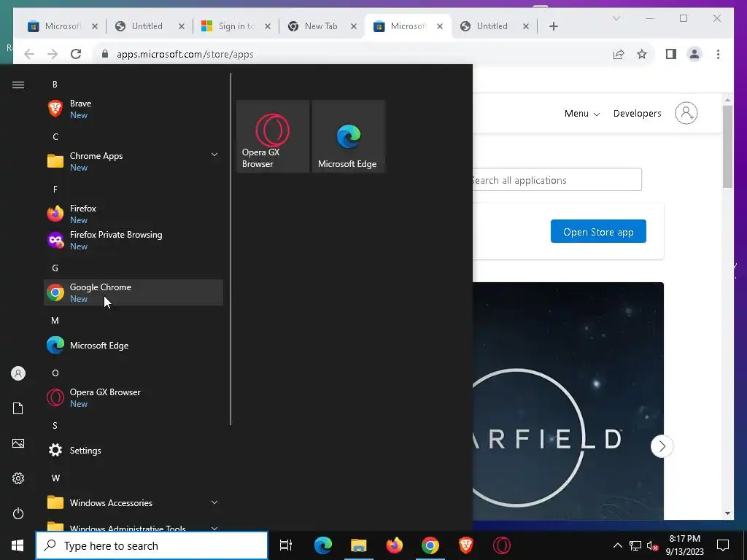The height and width of the screenshot is (560, 747).
Task: Switch to the first Microsoft tab
Action: point(63,26)
